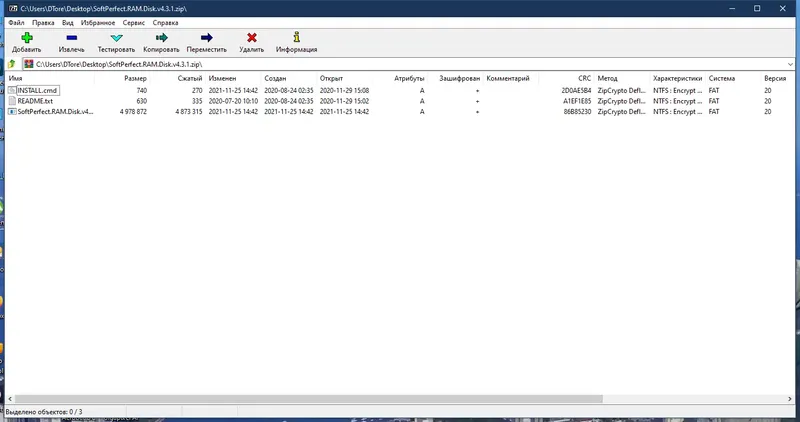This screenshot has height=422, width=800.
Task: Click the 7-Zip icon in the title bar
Action: (x=13, y=8)
